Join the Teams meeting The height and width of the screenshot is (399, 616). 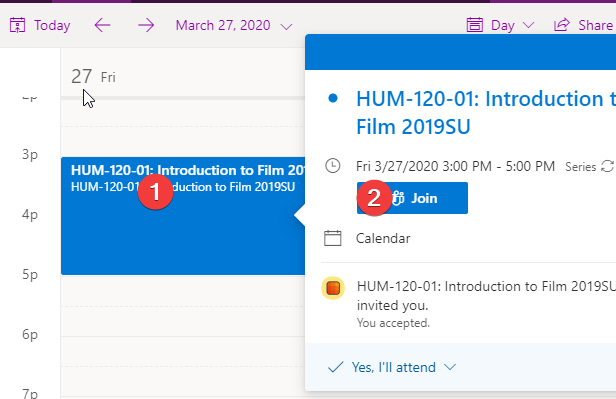pos(412,198)
